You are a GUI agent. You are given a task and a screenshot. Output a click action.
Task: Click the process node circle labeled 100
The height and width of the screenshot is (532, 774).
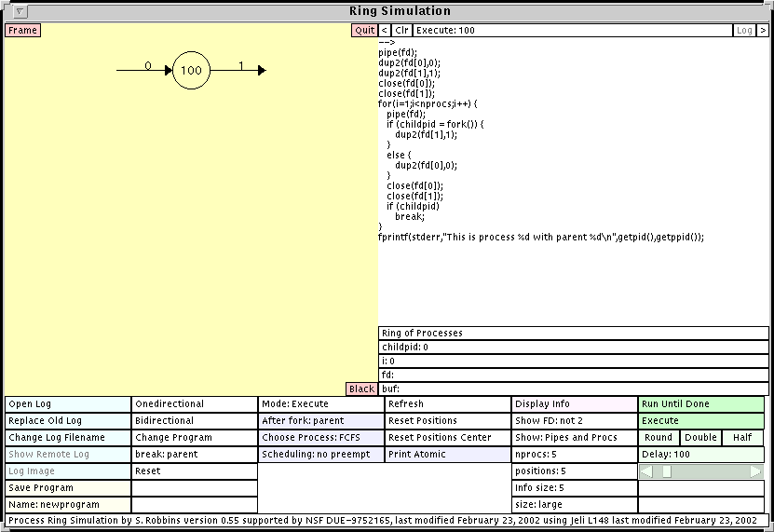point(191,70)
